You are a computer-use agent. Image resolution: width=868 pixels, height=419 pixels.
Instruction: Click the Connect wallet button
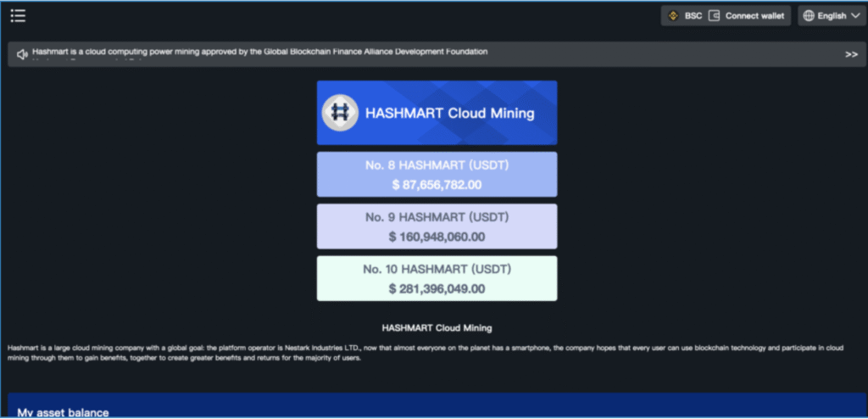(754, 16)
